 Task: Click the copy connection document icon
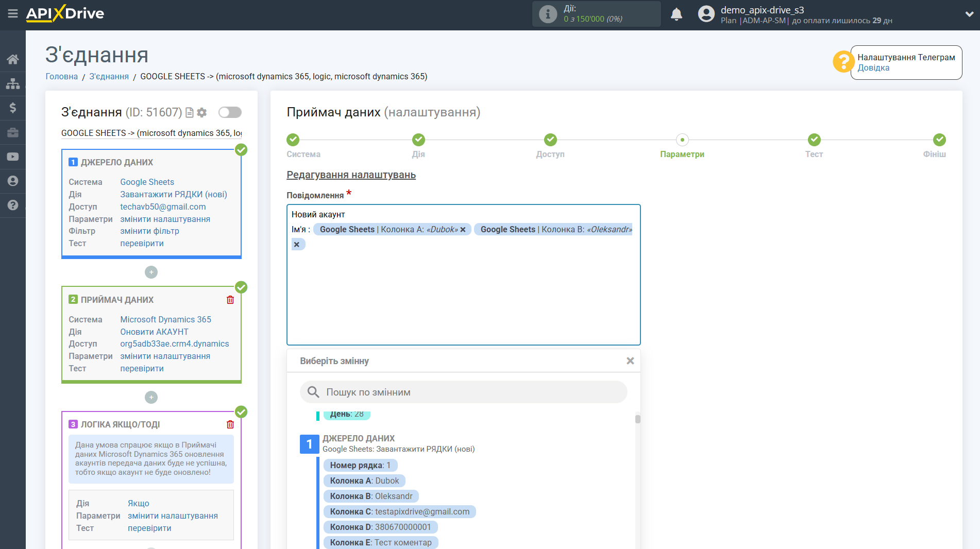190,112
